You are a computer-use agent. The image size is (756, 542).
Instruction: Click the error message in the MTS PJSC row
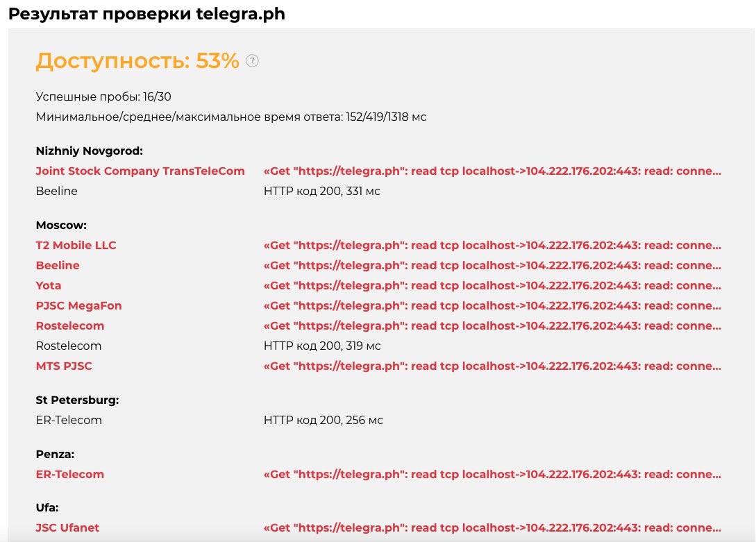coord(492,366)
